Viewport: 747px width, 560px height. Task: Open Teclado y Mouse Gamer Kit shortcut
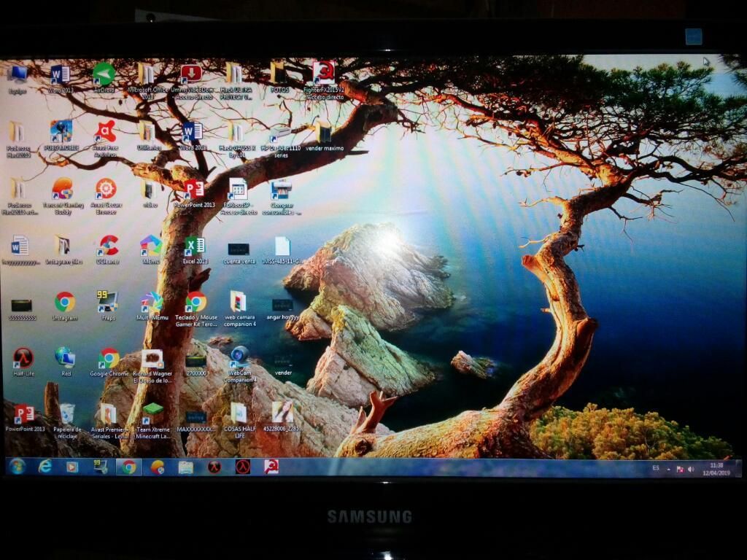coord(196,308)
